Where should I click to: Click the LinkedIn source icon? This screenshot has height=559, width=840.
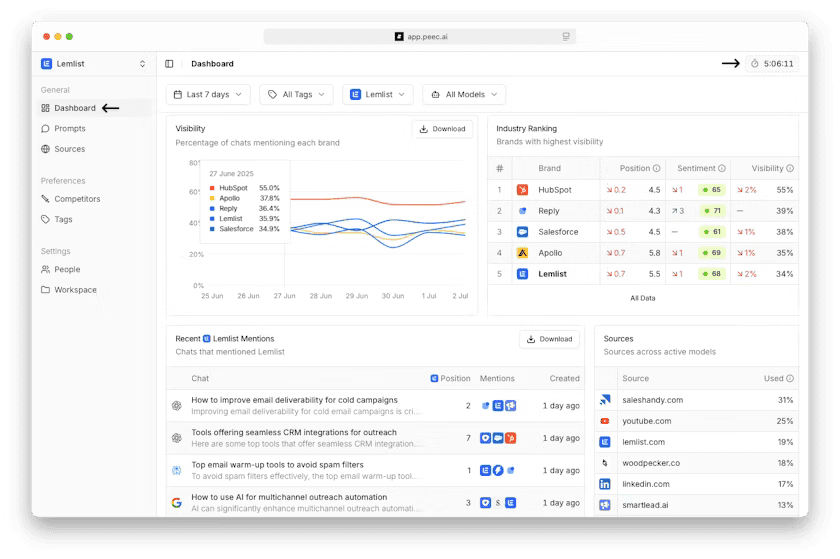pyautogui.click(x=605, y=484)
